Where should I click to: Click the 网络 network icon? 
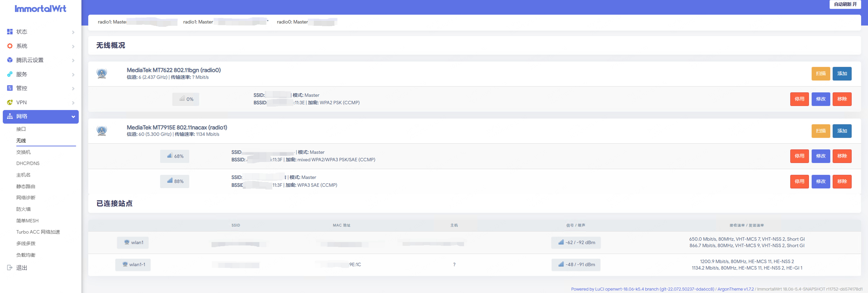10,116
